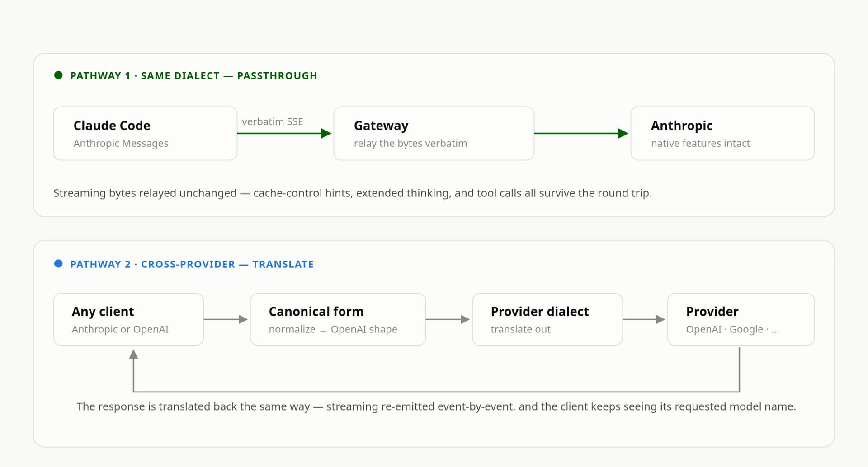The width and height of the screenshot is (868, 467).
Task: Click the response translated back caption
Action: click(436, 406)
